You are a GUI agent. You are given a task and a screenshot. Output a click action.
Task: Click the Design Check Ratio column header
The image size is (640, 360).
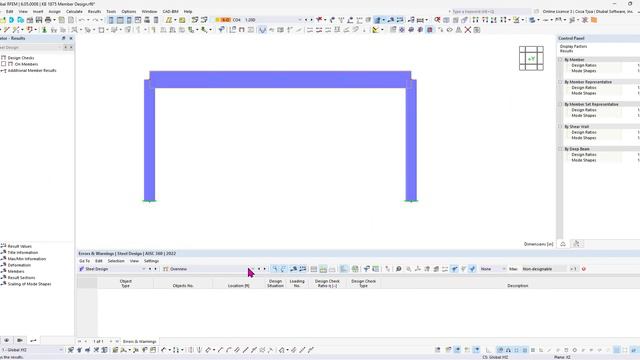click(327, 283)
